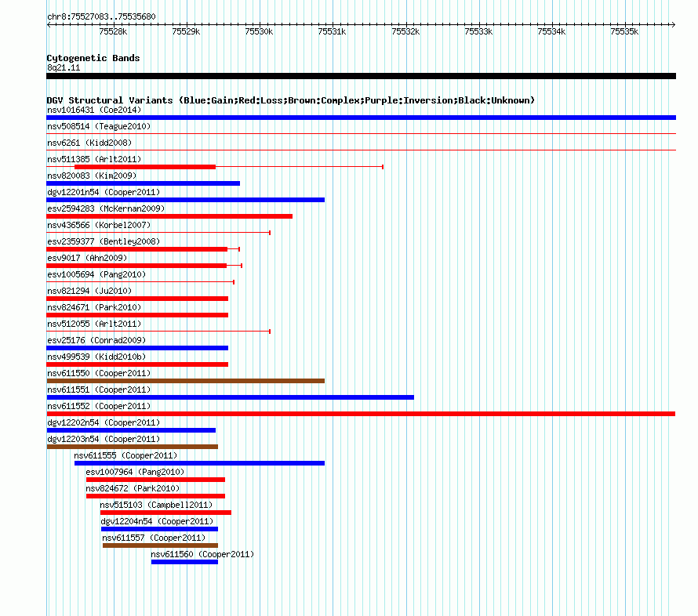Click the blue nsv820083 gain bar
Screen dimensions: 698x616
143,183
